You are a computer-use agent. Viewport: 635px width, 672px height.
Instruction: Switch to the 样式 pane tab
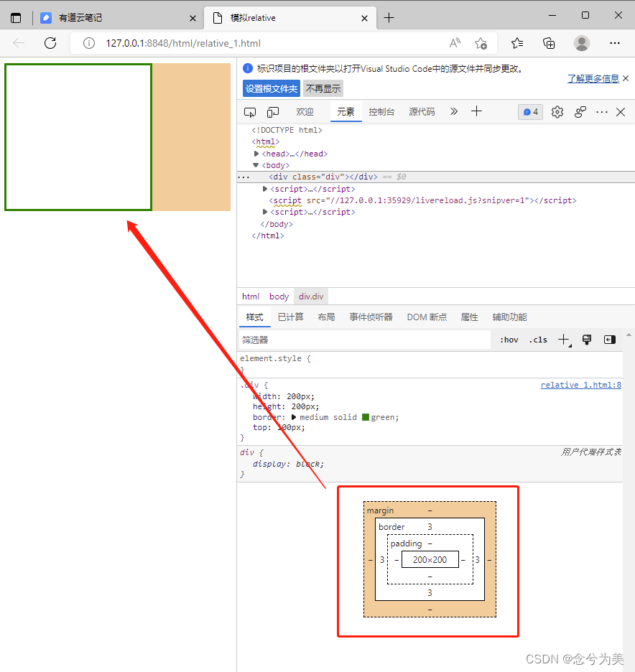pos(255,317)
